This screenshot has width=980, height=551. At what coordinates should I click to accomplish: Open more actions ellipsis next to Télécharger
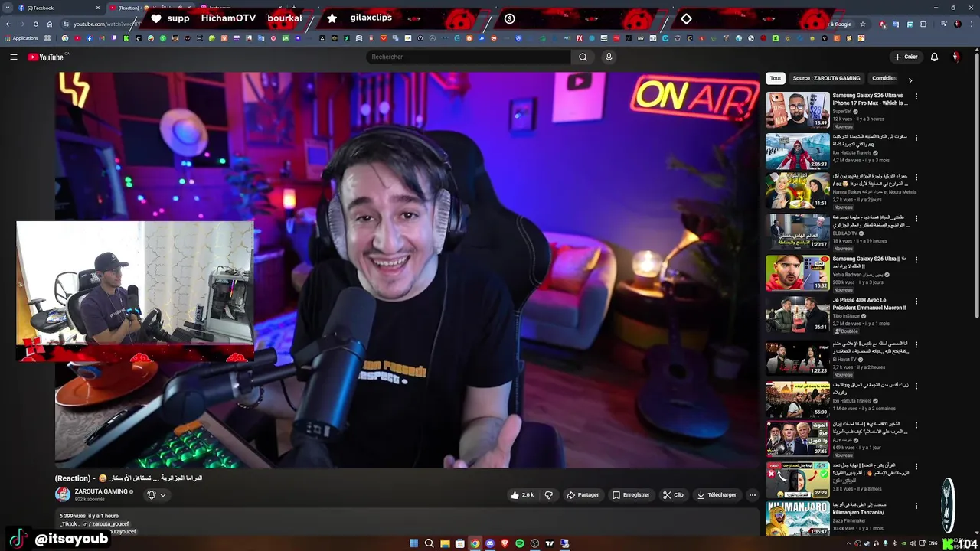[x=752, y=495]
